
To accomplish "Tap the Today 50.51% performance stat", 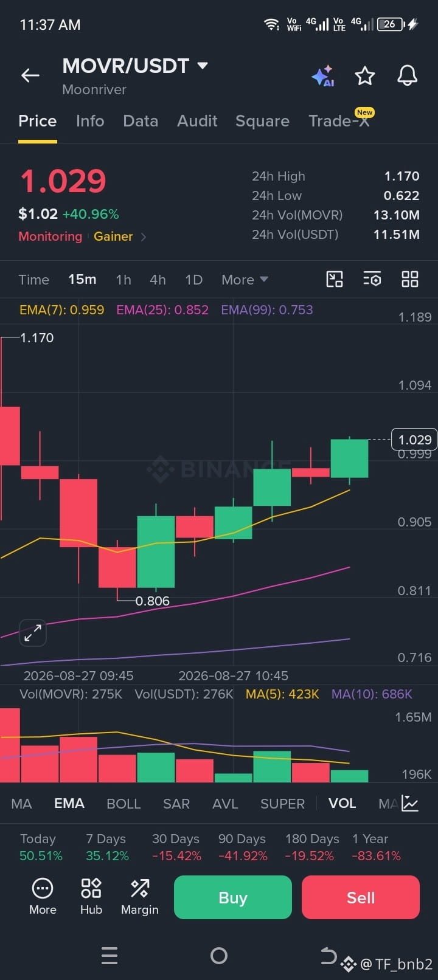I will pyautogui.click(x=41, y=847).
